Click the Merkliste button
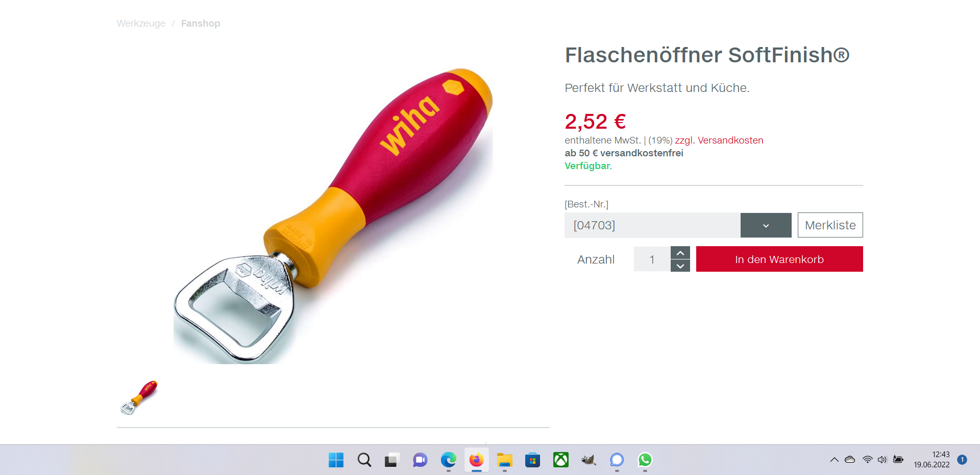This screenshot has width=980, height=475. tap(830, 225)
